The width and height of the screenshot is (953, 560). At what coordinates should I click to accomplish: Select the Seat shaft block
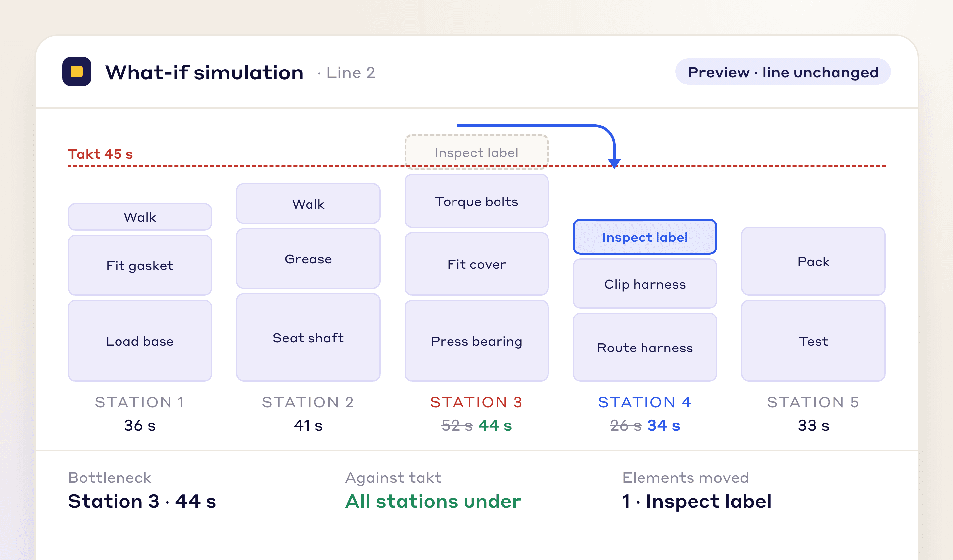point(308,337)
